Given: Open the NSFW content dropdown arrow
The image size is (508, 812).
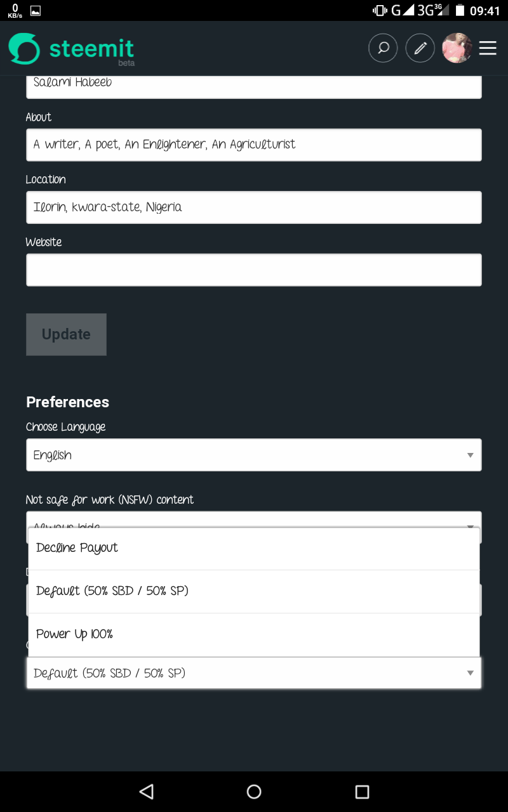Looking at the screenshot, I should click(471, 526).
